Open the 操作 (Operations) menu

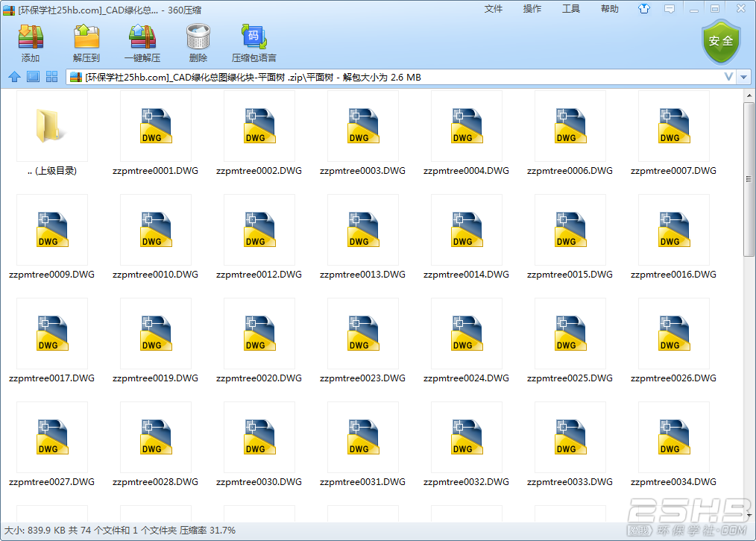[532, 9]
